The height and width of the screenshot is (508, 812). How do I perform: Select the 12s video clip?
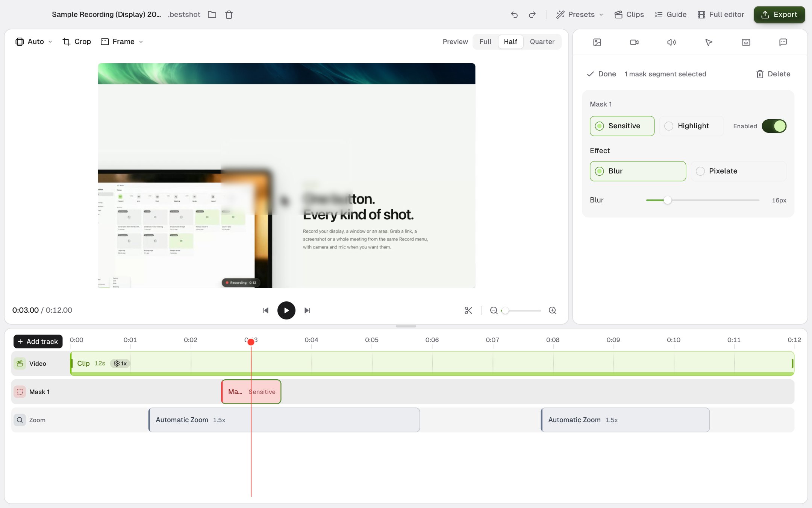[432, 364]
